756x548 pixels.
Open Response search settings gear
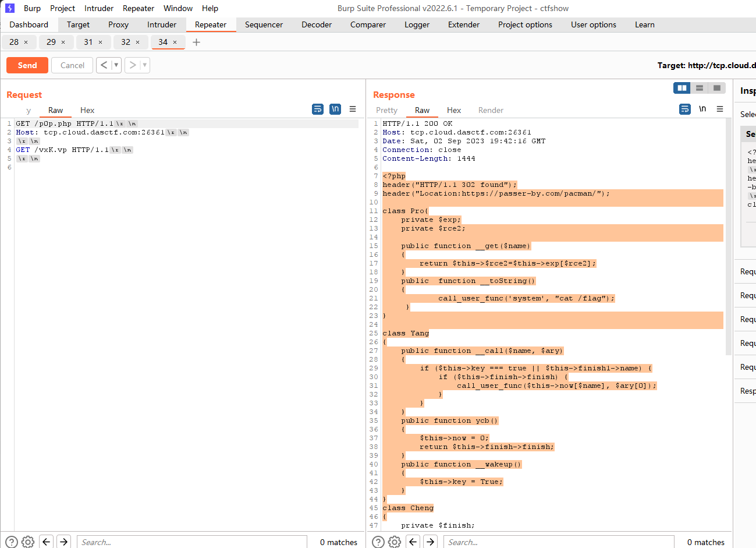(x=395, y=542)
